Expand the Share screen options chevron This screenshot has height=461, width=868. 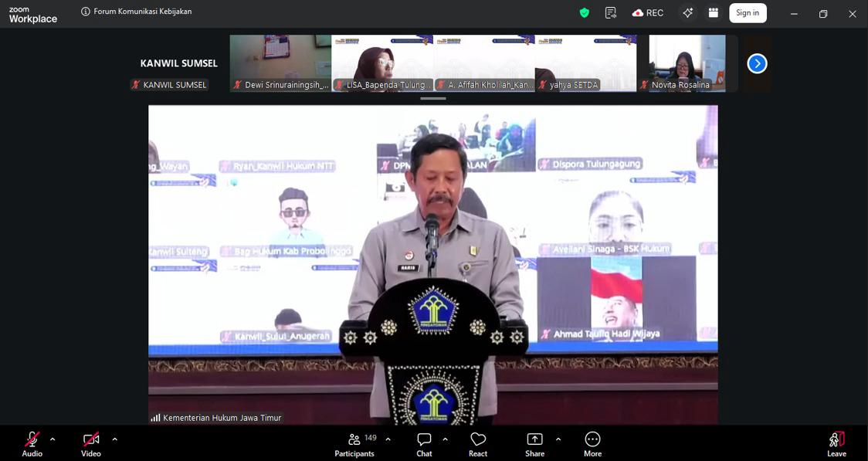coord(558,439)
